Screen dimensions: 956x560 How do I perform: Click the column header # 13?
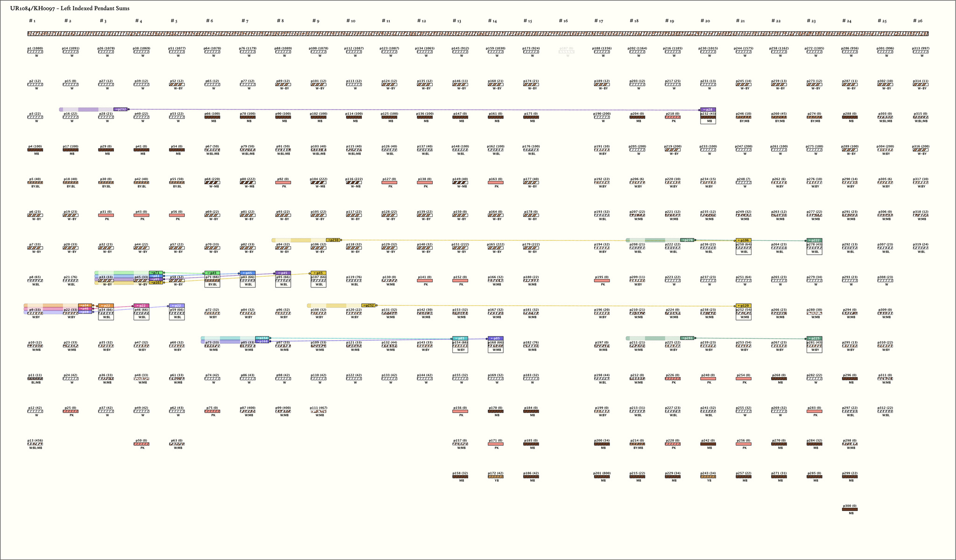click(x=457, y=21)
